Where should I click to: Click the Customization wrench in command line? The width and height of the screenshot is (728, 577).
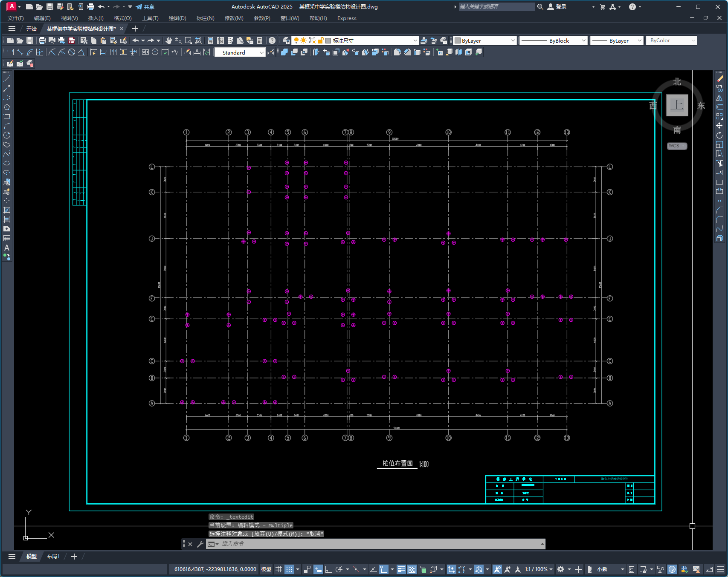200,544
